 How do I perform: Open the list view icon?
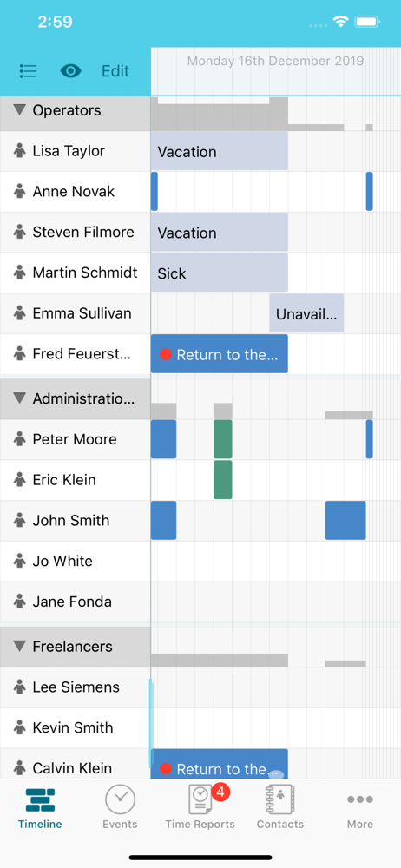point(28,71)
